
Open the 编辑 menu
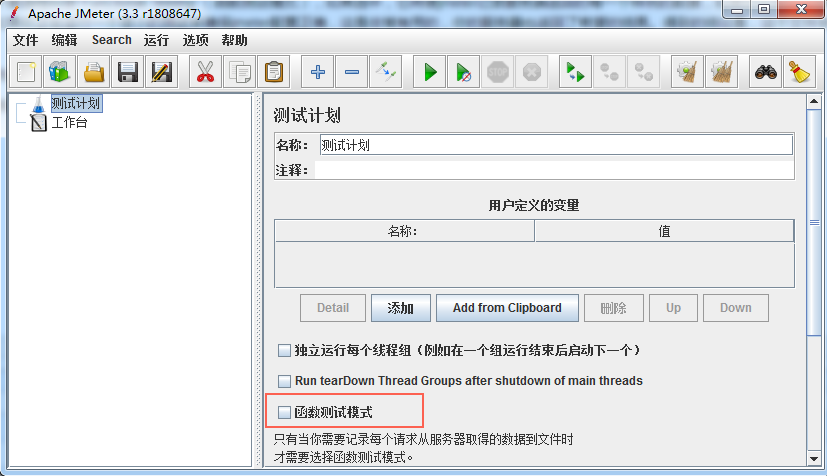pyautogui.click(x=64, y=40)
